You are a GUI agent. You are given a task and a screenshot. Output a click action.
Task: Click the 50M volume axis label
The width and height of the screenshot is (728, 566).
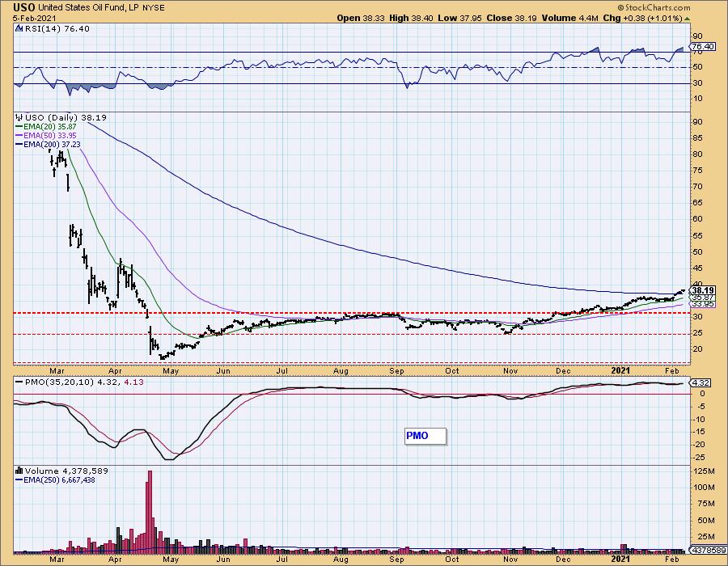coord(706,521)
